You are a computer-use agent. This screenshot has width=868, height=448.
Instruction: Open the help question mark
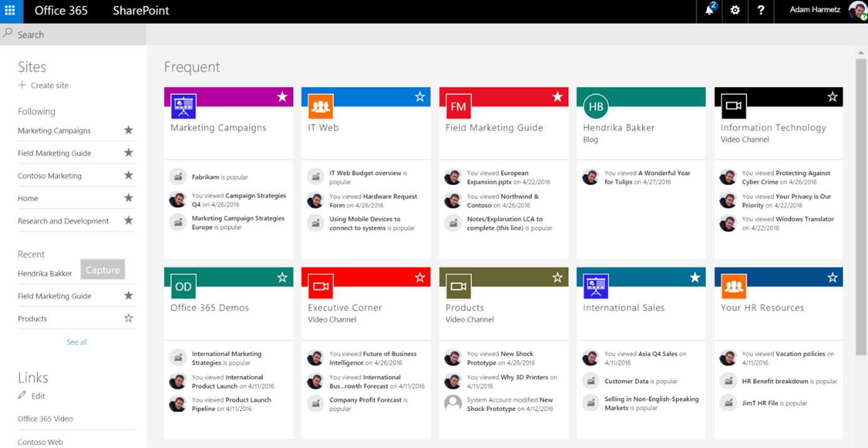click(x=761, y=11)
